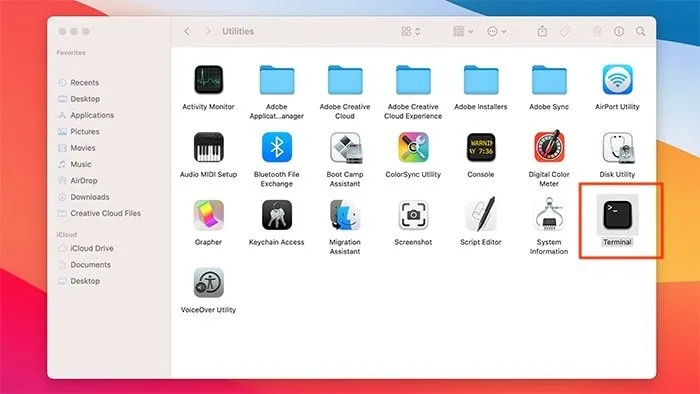The height and width of the screenshot is (394, 700).
Task: Launch Audio MIDI Setup
Action: [208, 147]
